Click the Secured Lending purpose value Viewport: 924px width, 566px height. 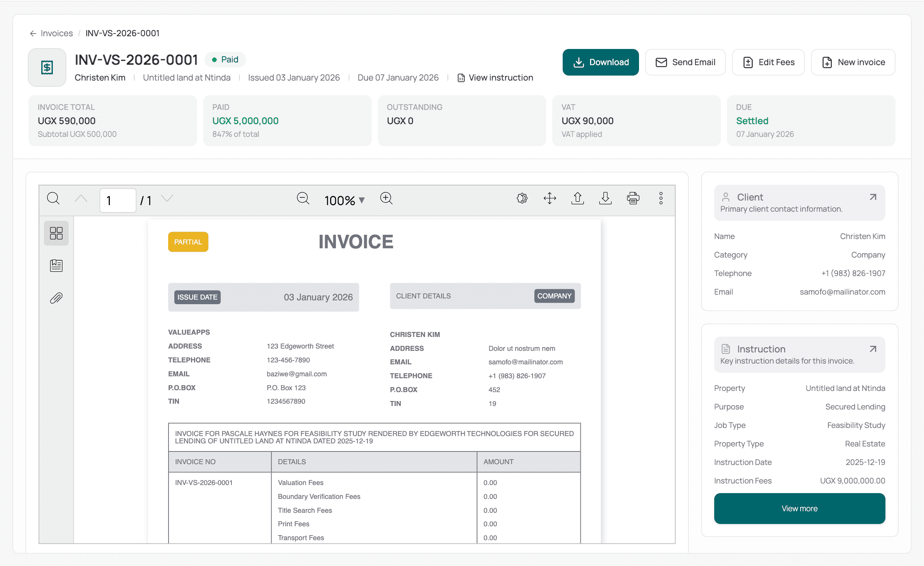(855, 407)
